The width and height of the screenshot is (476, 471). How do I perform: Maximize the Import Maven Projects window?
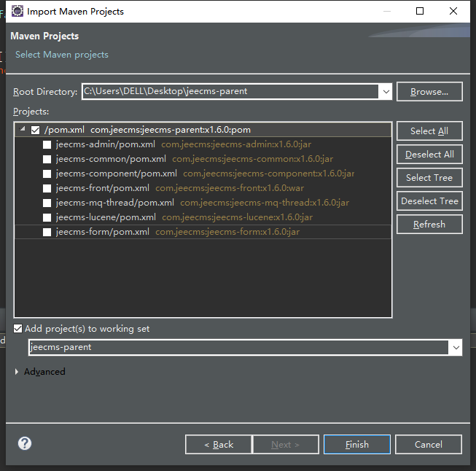tap(420, 11)
